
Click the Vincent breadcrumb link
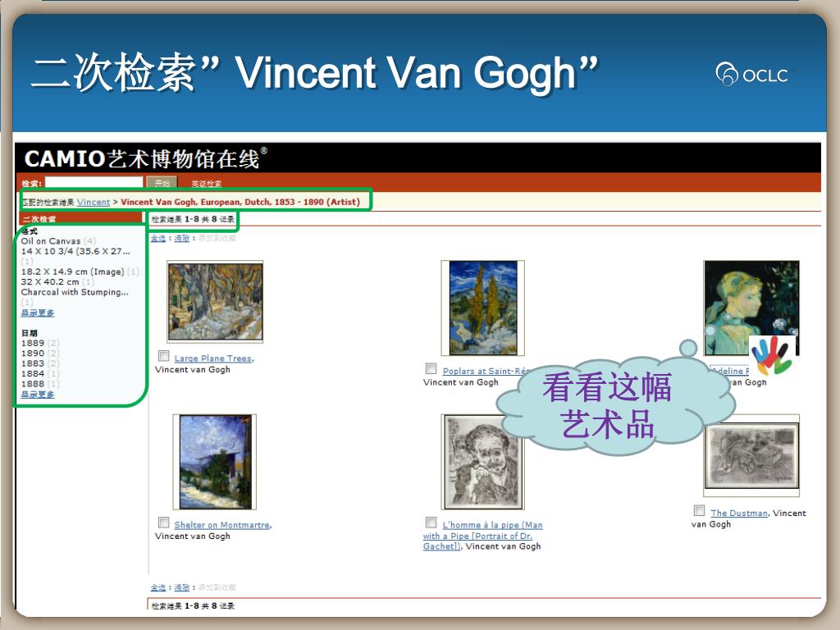[94, 202]
